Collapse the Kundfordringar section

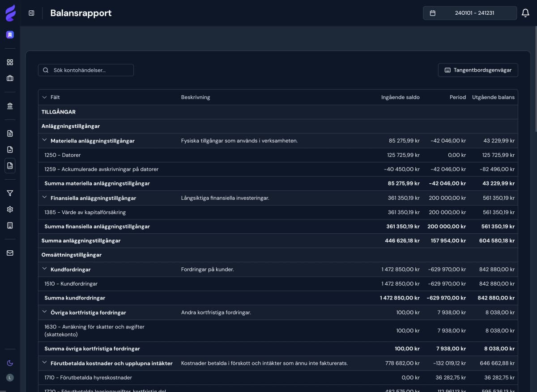click(x=44, y=269)
